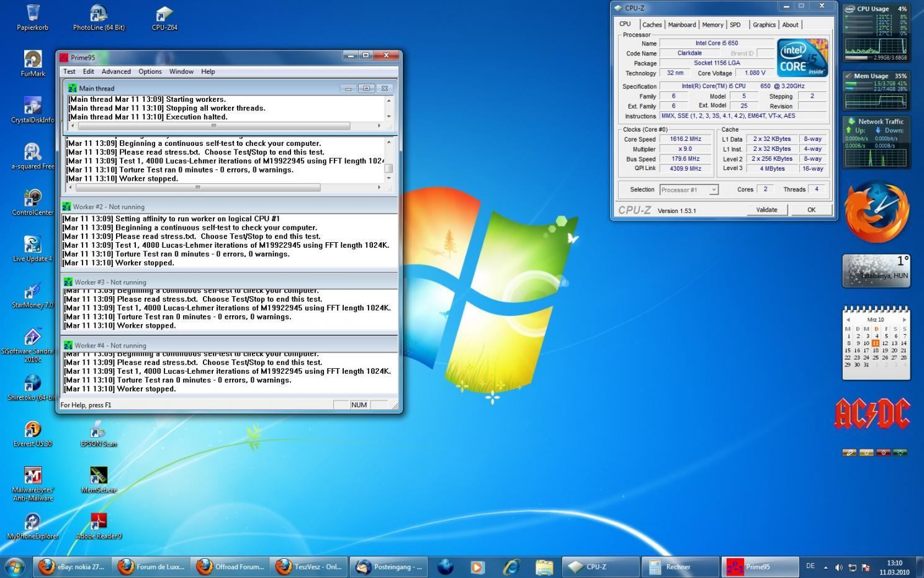Click Main thread horizontal scrollbar
This screenshot has width=924, height=578.
(x=213, y=125)
